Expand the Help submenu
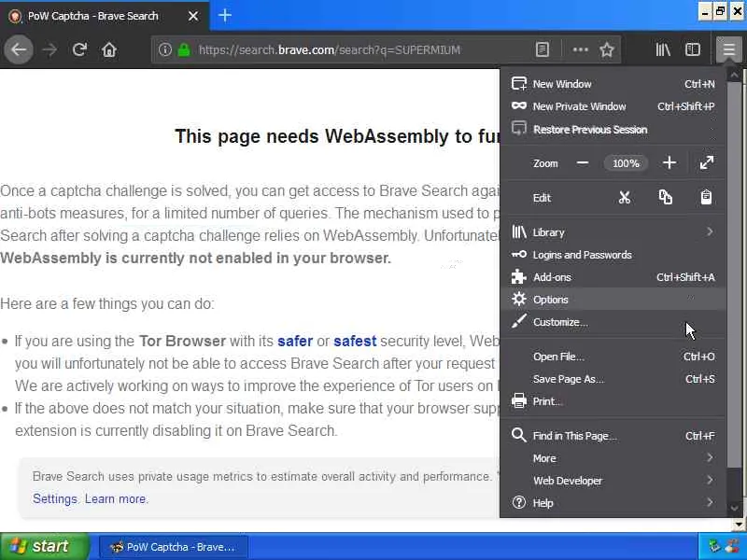747x560 pixels. pyautogui.click(x=613, y=503)
